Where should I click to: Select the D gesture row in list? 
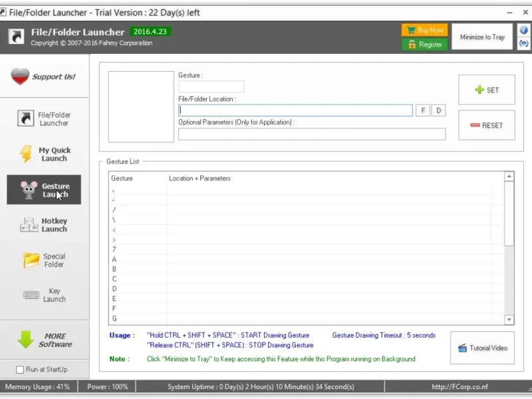[307, 289]
